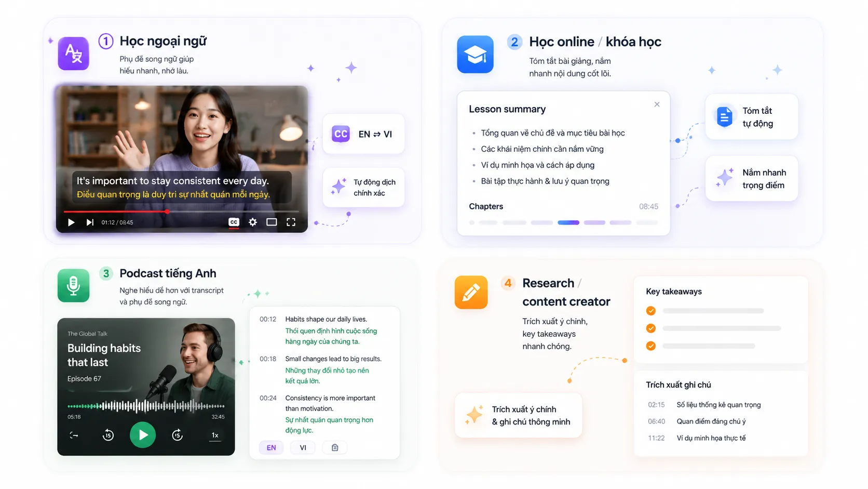The image size is (868, 489).
Task: Click the Episode 67 label
Action: click(x=84, y=379)
